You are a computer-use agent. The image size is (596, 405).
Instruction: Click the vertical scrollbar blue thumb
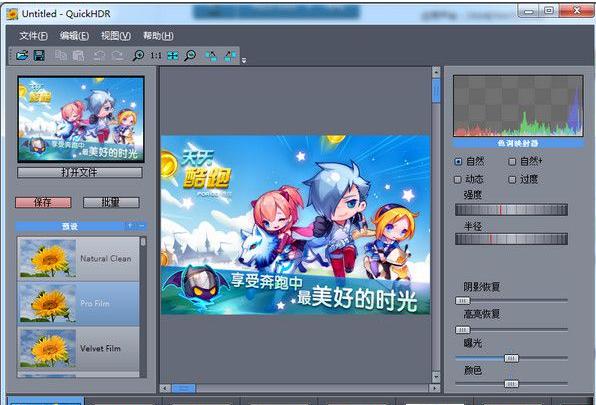click(x=436, y=90)
